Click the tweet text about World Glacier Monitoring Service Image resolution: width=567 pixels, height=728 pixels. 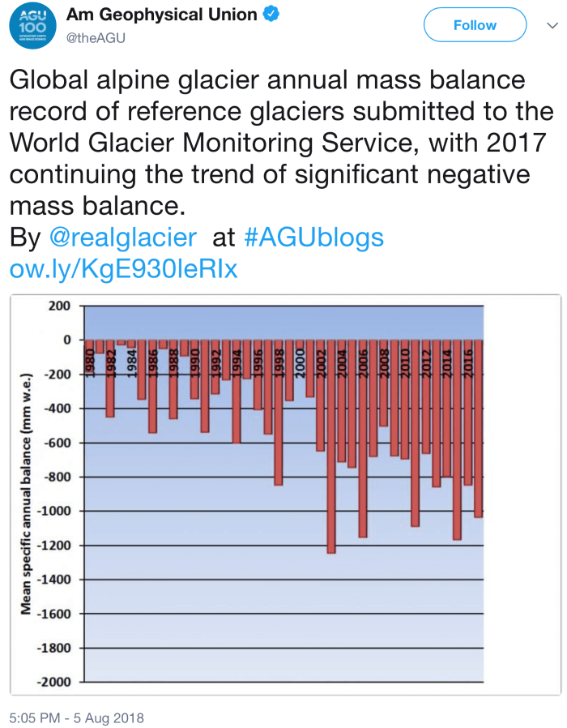click(267, 143)
